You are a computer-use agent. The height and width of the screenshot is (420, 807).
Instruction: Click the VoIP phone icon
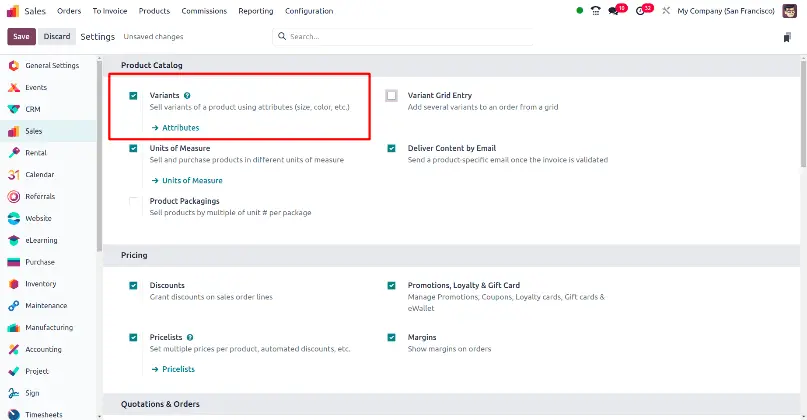point(595,11)
